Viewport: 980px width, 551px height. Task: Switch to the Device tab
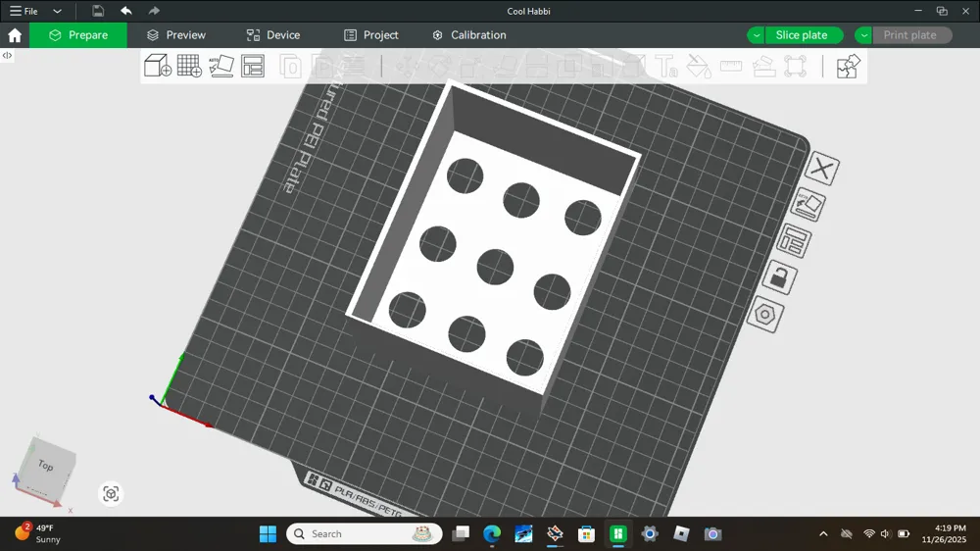point(273,35)
